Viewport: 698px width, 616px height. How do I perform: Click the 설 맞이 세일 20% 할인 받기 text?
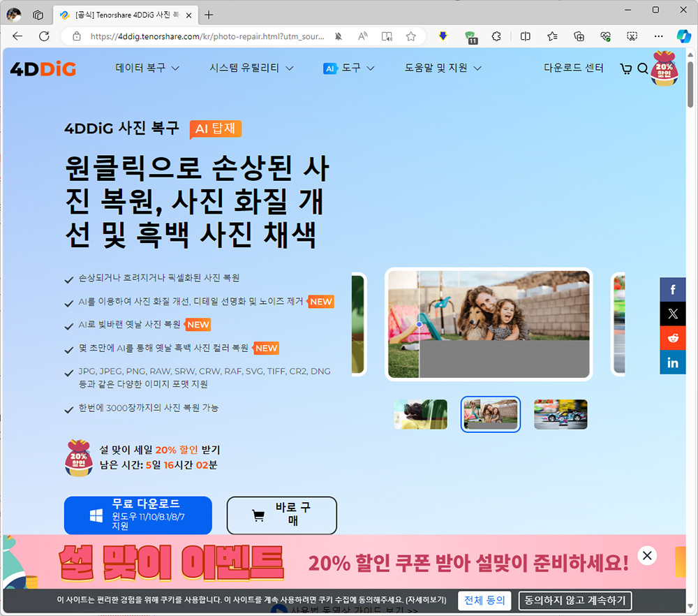159,450
